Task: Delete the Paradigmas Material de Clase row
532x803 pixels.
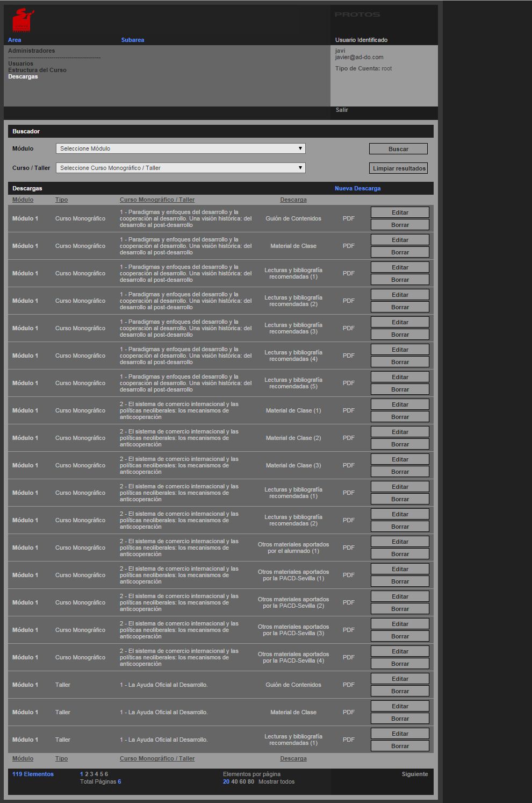Action: click(400, 252)
